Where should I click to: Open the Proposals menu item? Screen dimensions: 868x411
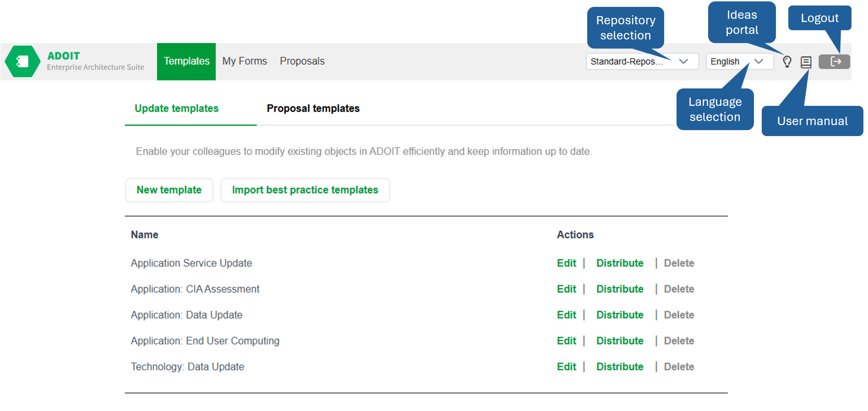302,61
